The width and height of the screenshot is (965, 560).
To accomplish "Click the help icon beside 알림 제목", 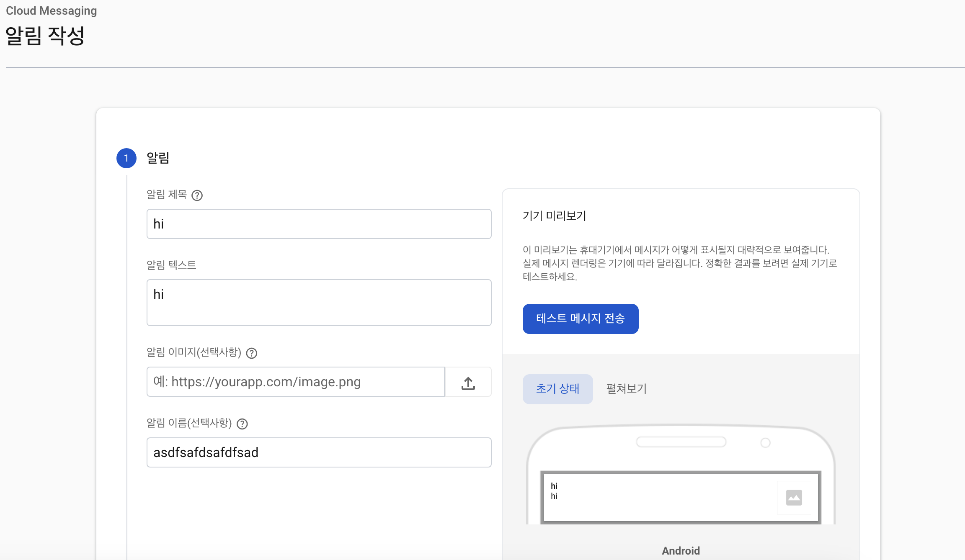I will (197, 195).
